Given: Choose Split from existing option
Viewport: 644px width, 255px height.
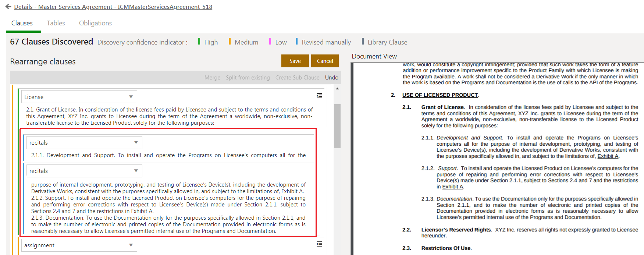Looking at the screenshot, I should click(x=248, y=78).
